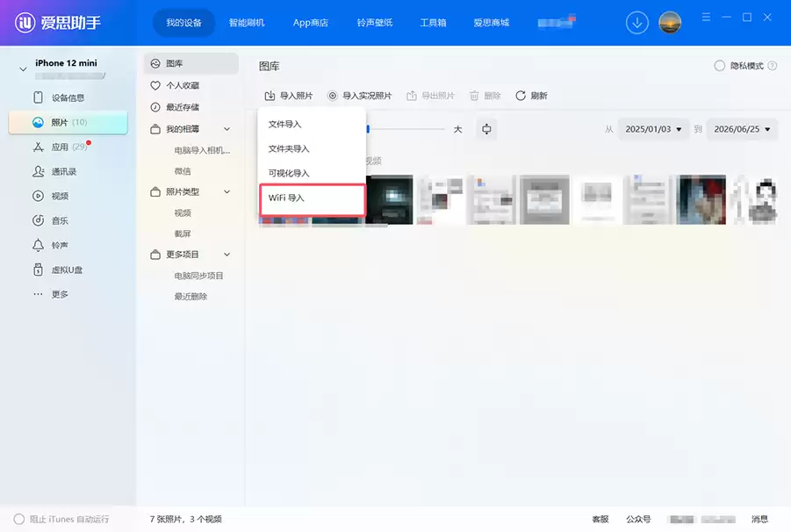791x532 pixels.
Task: Click the 隐私模式 help question icon
Action: (772, 66)
